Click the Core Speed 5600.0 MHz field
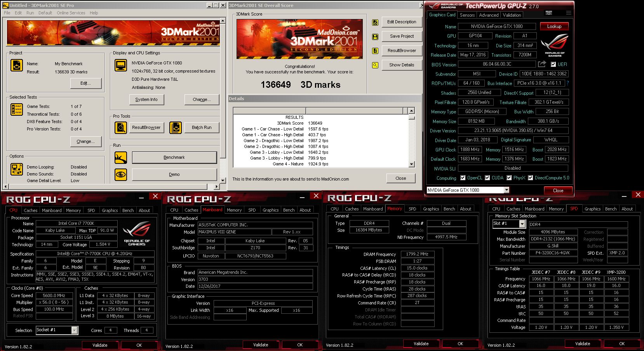Image resolution: width=644 pixels, height=351 pixels. [x=54, y=296]
